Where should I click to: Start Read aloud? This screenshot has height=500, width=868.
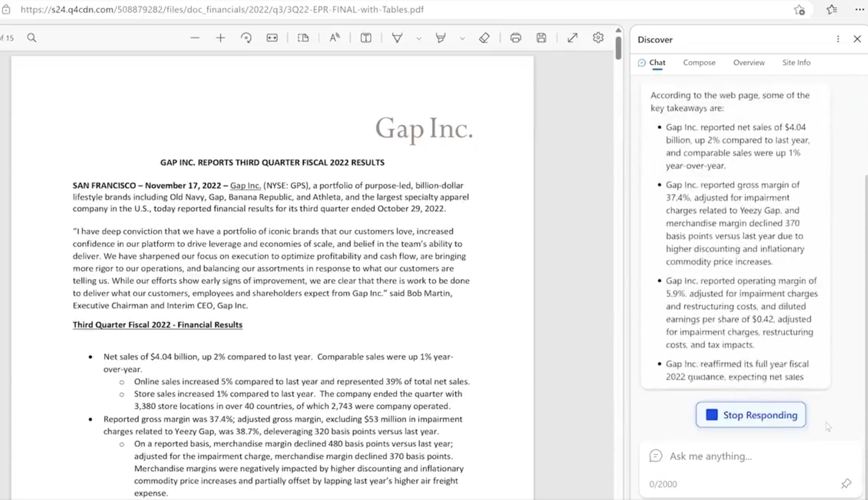point(335,38)
